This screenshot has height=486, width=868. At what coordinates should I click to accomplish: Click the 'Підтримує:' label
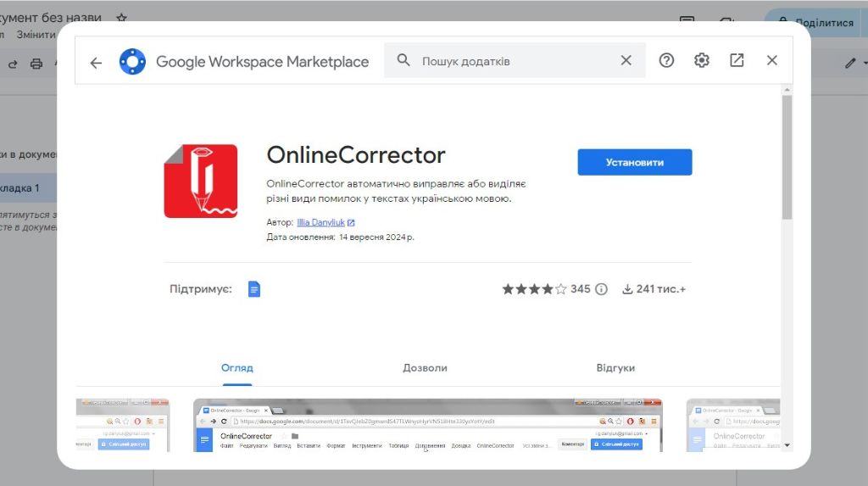pyautogui.click(x=200, y=289)
